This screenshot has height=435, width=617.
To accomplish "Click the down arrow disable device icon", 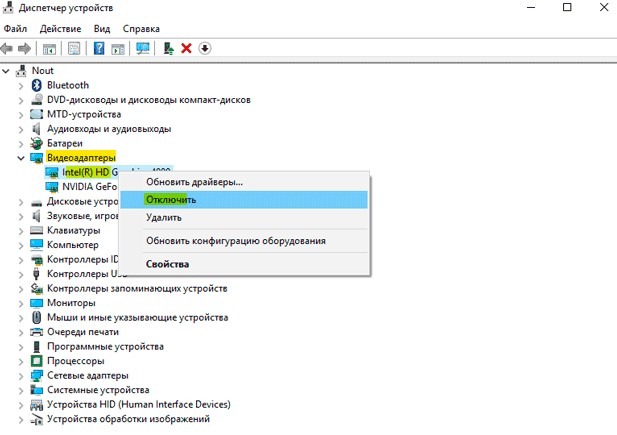I will [205, 48].
